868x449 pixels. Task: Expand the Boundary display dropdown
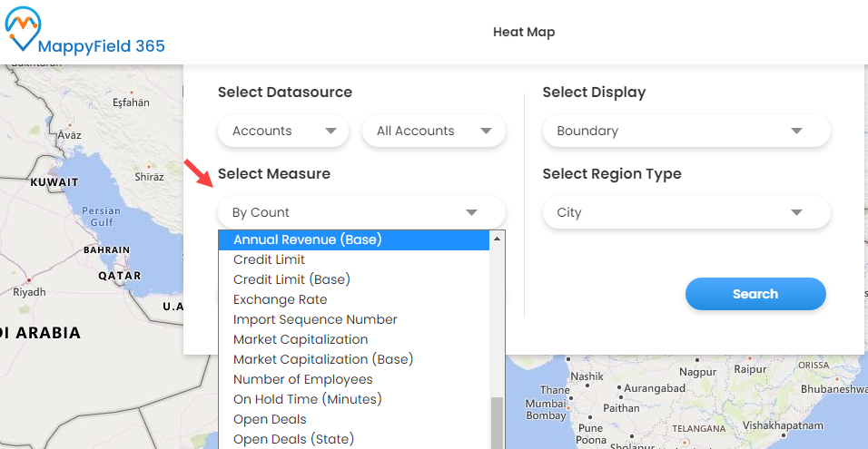coord(686,131)
